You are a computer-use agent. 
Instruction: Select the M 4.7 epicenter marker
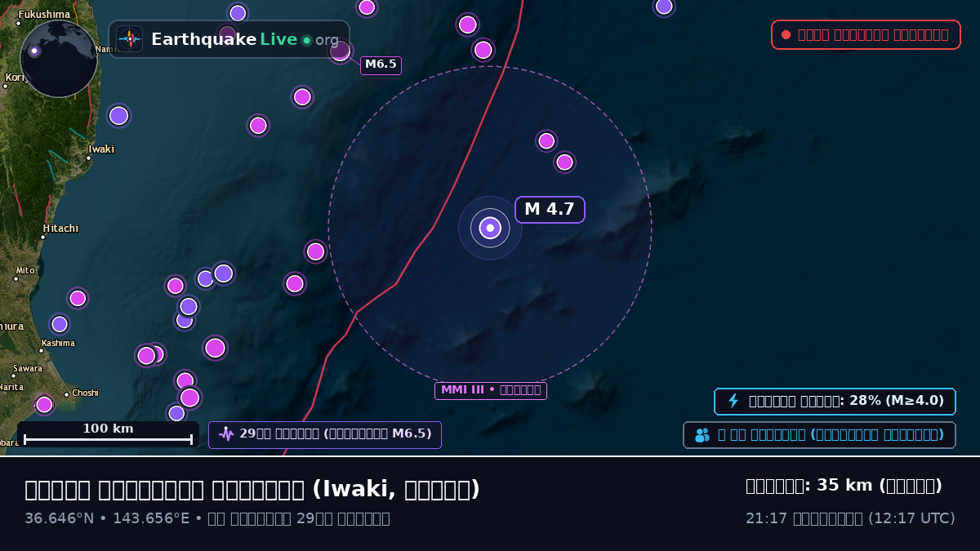[490, 228]
